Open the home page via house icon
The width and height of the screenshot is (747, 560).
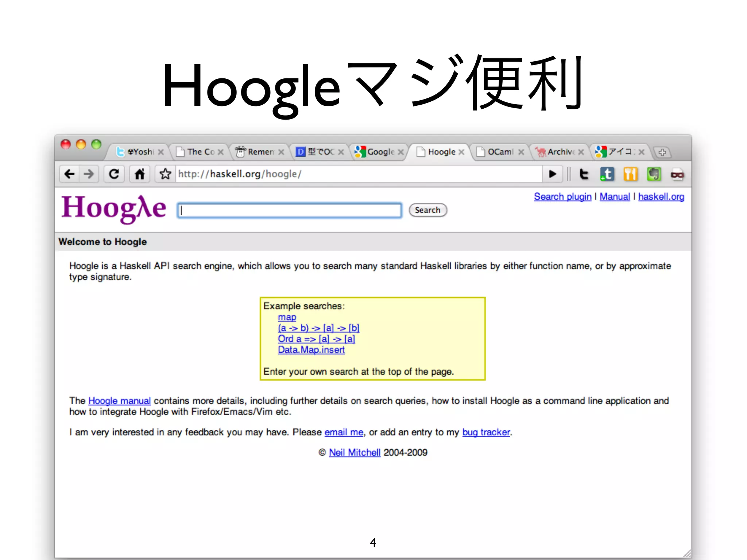140,174
